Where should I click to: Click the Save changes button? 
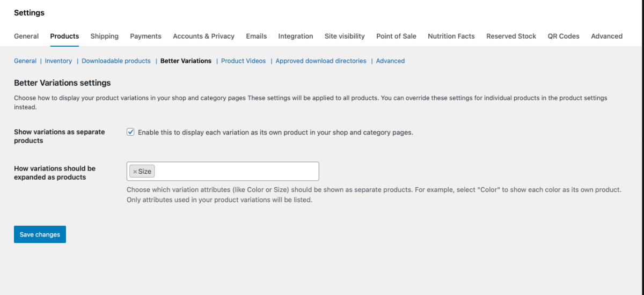coord(40,234)
